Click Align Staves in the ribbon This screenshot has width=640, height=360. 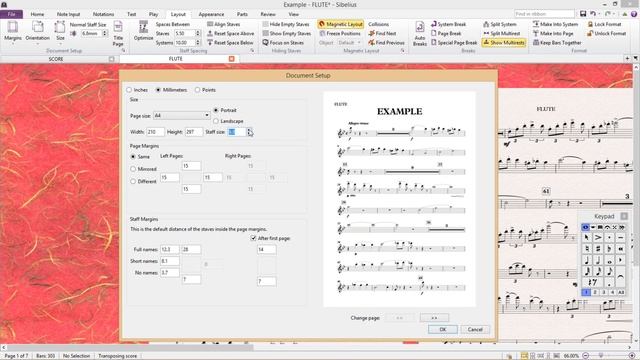tap(223, 24)
